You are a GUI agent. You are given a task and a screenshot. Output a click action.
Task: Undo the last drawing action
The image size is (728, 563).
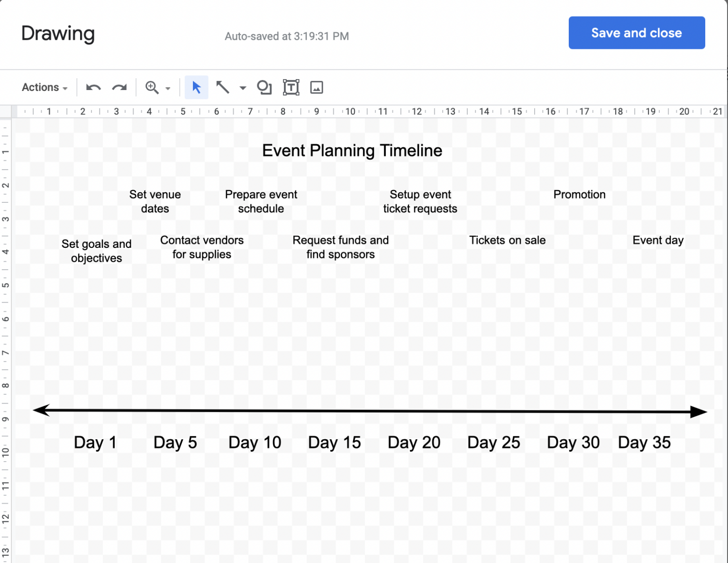click(93, 87)
